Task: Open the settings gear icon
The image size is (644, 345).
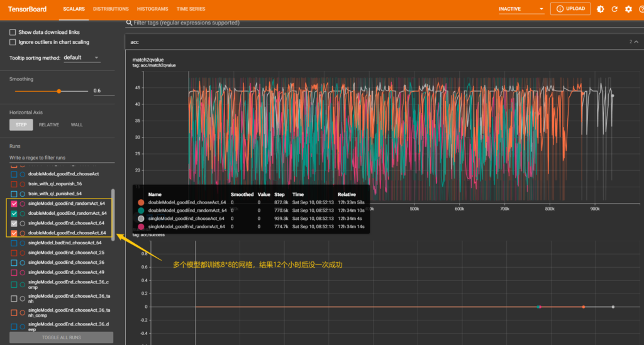Action: pos(628,9)
